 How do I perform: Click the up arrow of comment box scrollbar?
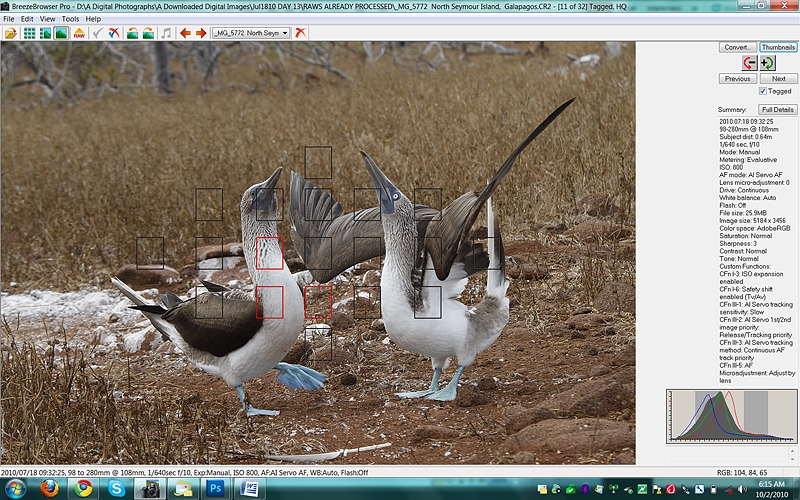coord(793,452)
